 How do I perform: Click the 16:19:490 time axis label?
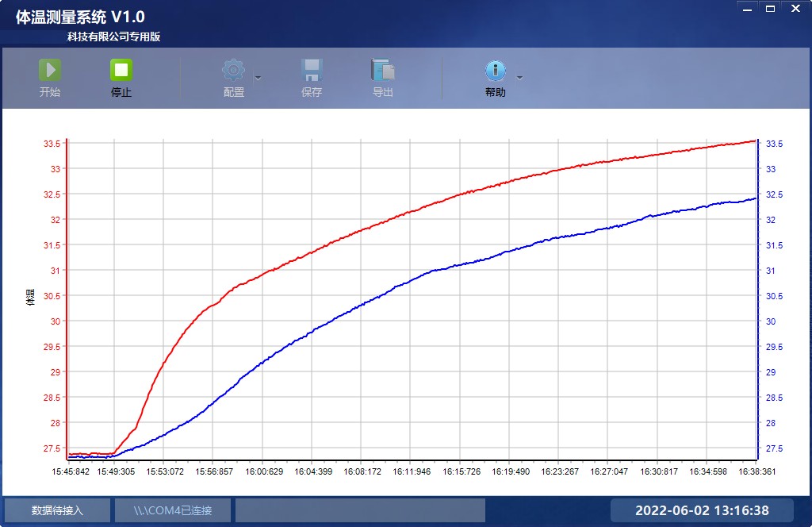coord(511,471)
